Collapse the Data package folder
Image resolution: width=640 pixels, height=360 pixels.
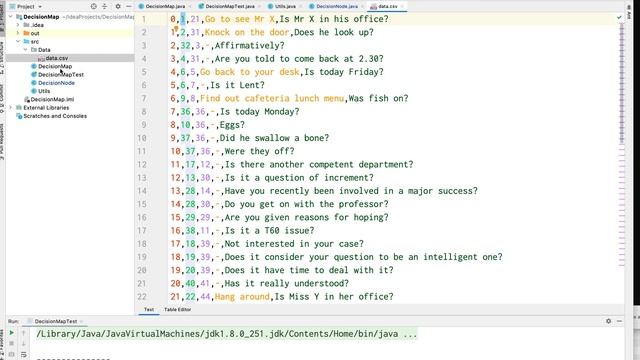coord(26,49)
